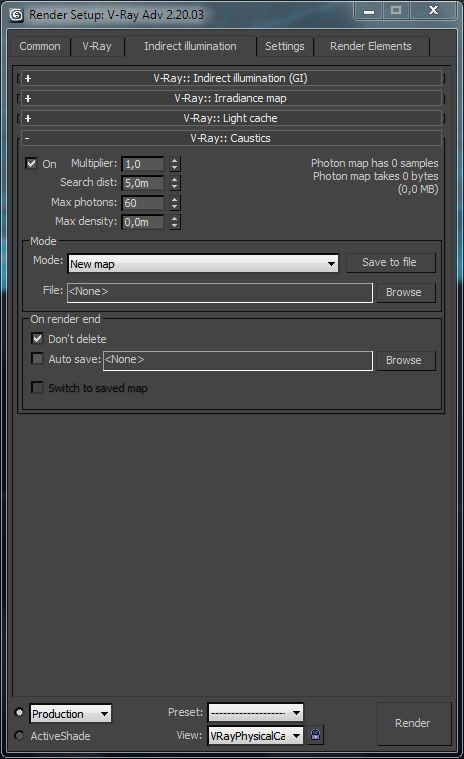Open the Preset dropdown
This screenshot has height=759, width=464.
coord(255,713)
